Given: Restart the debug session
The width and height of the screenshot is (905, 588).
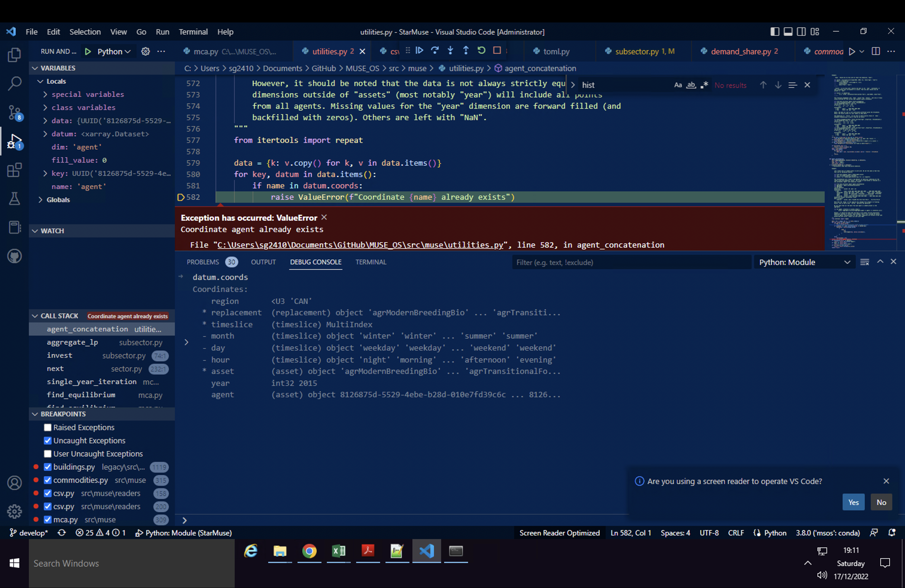Looking at the screenshot, I should coord(481,50).
